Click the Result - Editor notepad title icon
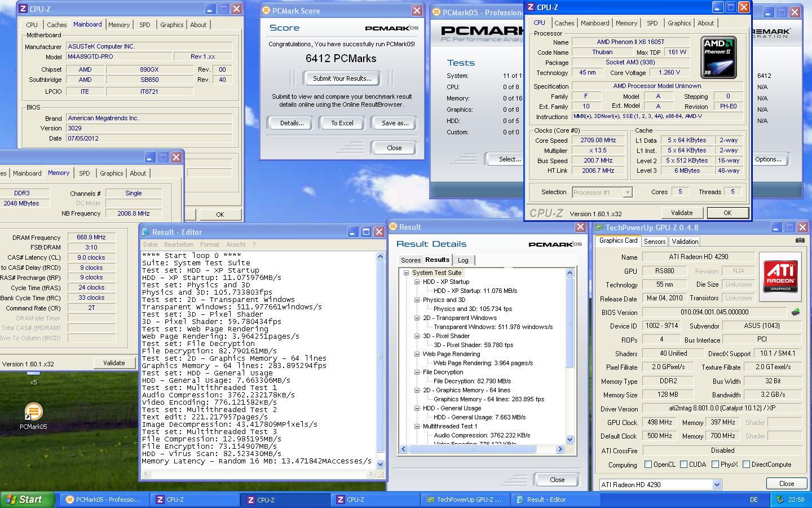The width and height of the screenshot is (812, 508). pyautogui.click(x=145, y=232)
